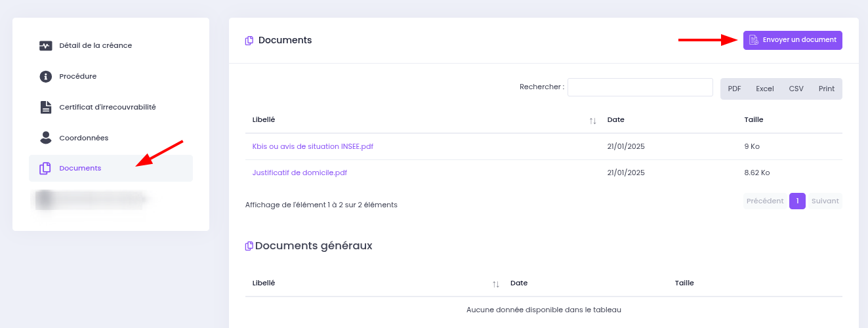868x328 pixels.
Task: Click the icon beside the Documents panel heading
Action: 249,41
